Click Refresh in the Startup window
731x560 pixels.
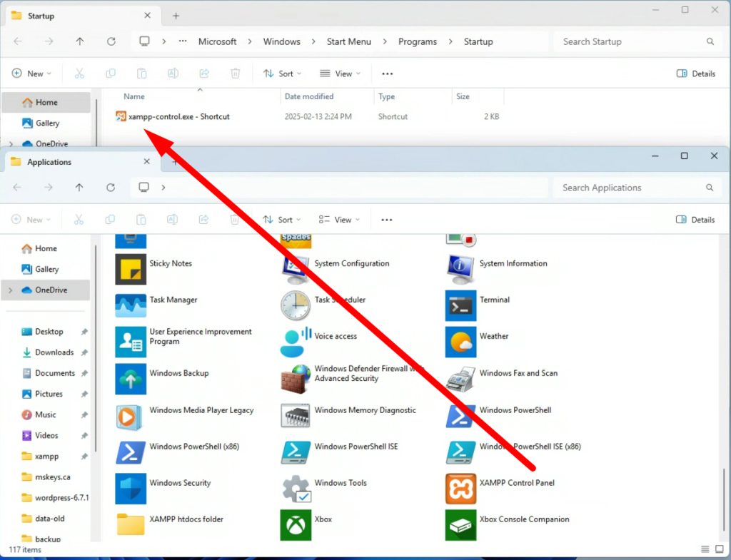(111, 41)
